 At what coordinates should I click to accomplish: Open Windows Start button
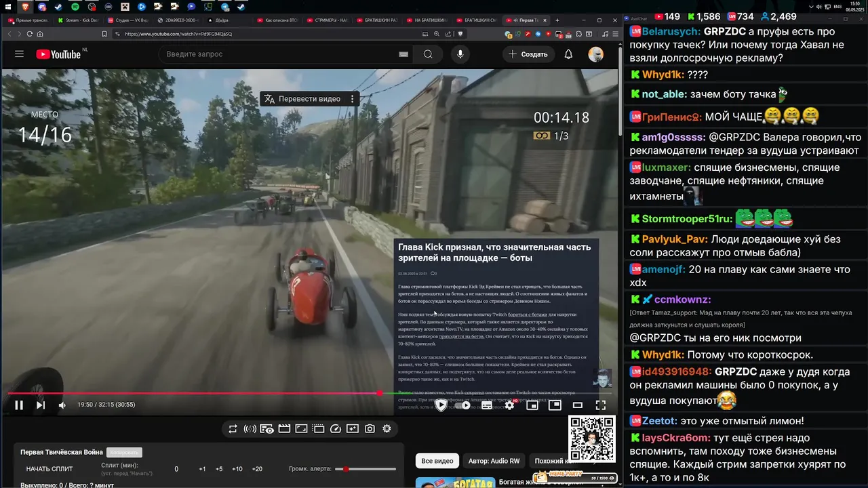[x=7, y=6]
